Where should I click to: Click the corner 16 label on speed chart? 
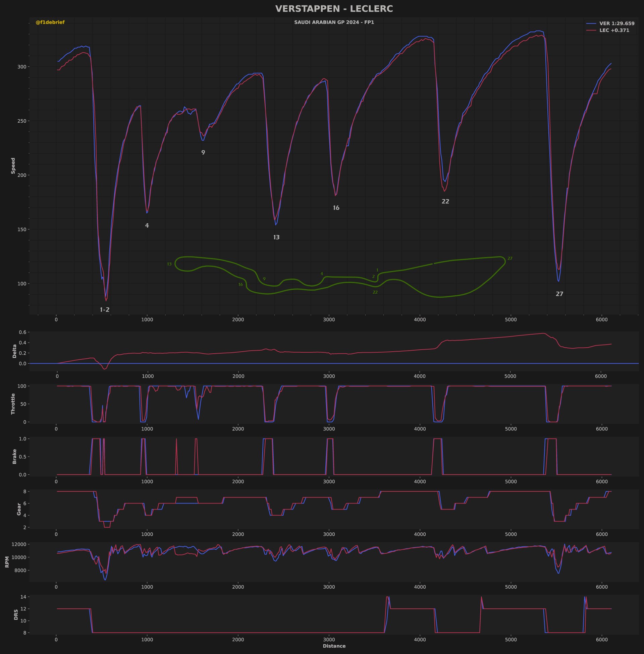point(336,208)
